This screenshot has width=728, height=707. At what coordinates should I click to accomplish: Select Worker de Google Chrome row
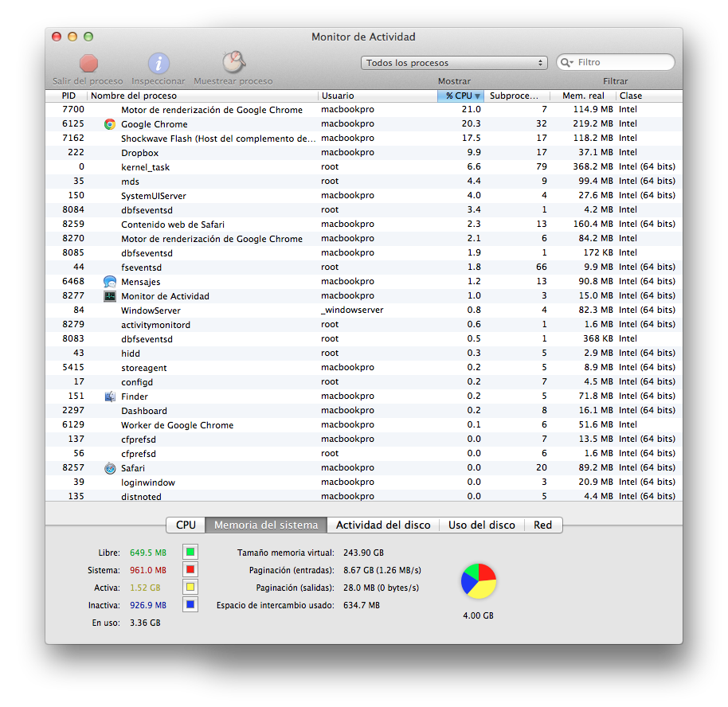(364, 424)
